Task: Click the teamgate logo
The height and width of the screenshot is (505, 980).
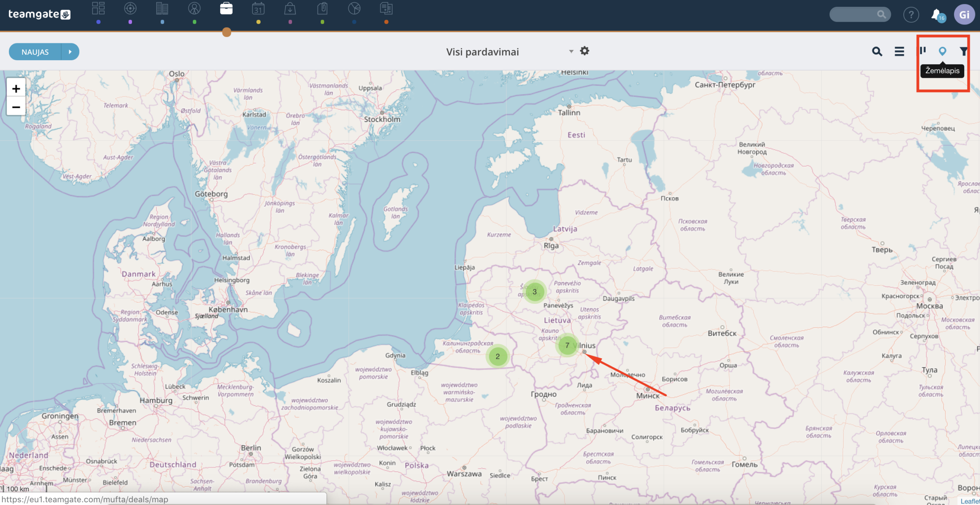Action: (39, 14)
